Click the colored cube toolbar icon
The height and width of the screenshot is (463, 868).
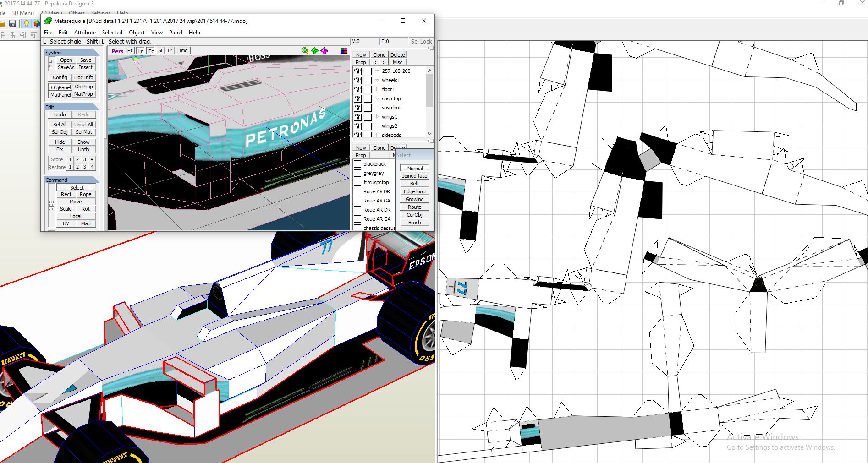click(37, 24)
